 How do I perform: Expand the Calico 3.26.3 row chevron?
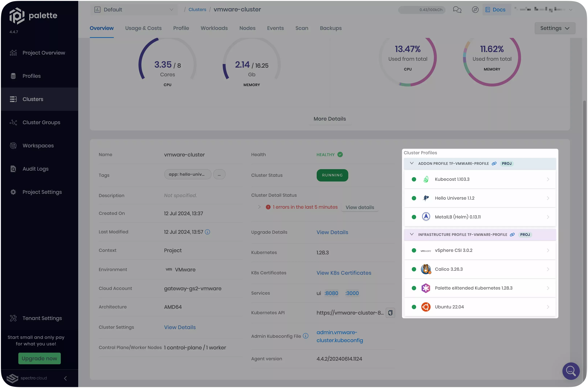548,269
